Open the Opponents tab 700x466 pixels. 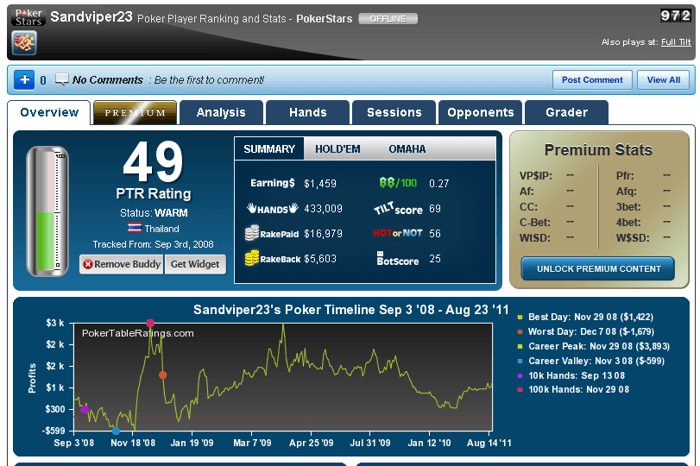point(480,112)
